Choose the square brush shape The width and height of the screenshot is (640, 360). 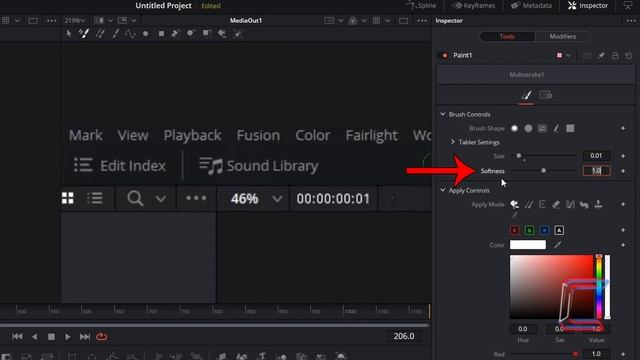point(570,128)
